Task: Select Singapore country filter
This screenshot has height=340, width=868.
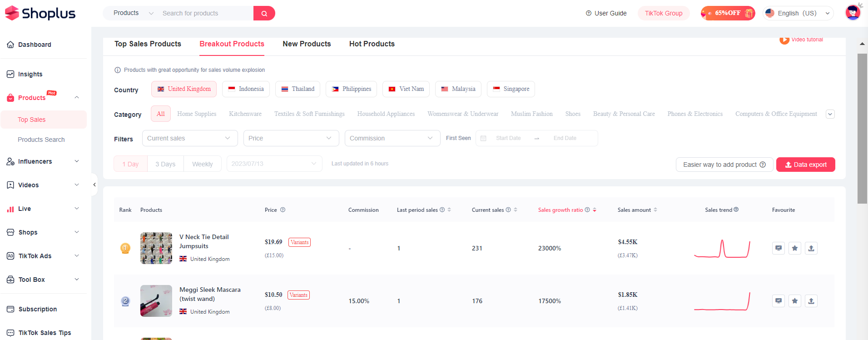Action: point(511,89)
